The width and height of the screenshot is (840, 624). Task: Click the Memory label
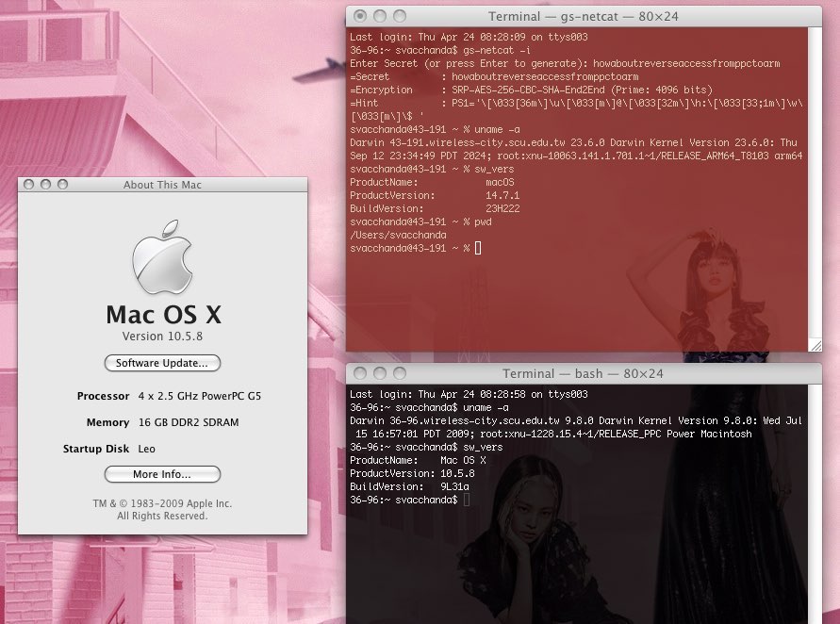pyautogui.click(x=107, y=422)
